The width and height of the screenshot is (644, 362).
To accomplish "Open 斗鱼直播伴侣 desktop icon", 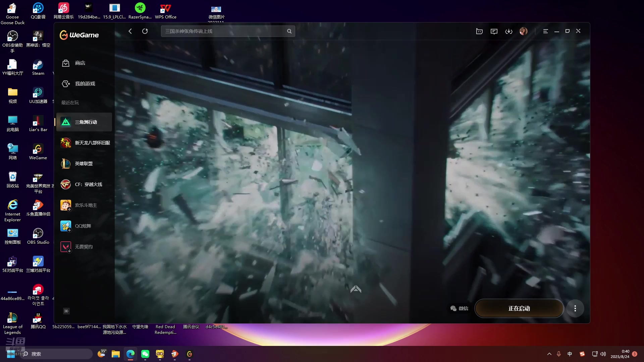I will [x=38, y=208].
